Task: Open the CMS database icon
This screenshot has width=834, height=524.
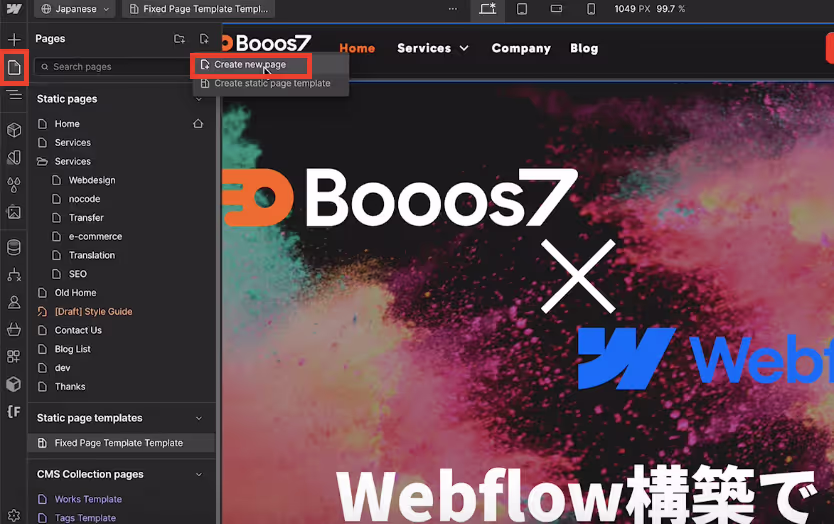Action: point(14,247)
